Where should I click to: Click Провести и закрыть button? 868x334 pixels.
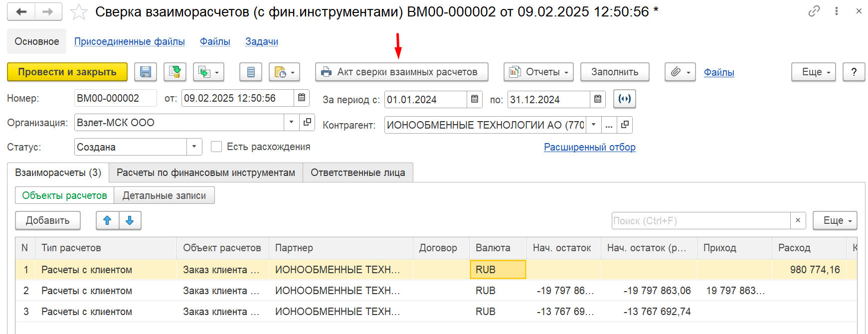point(67,72)
